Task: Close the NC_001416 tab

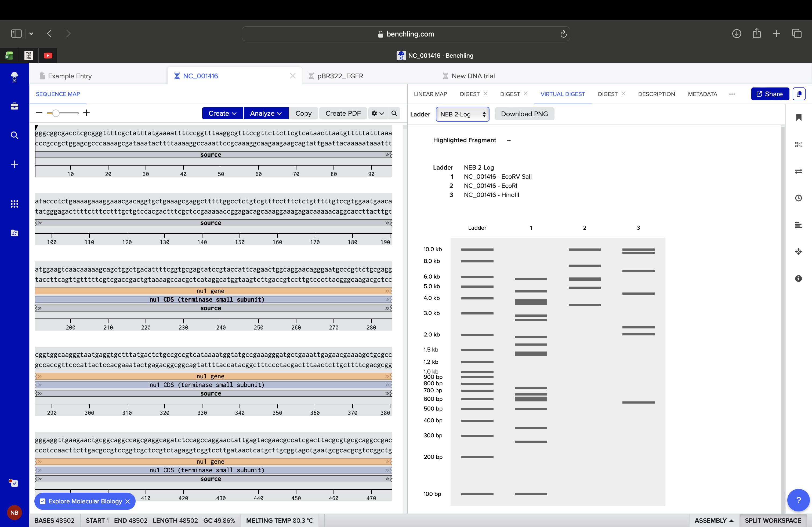Action: 293,76
